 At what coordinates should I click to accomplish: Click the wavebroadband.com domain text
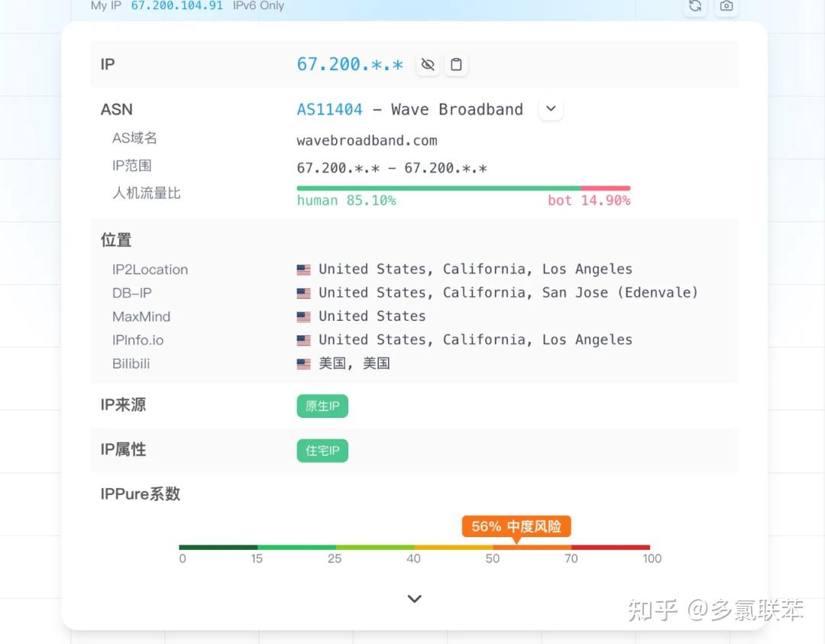point(367,141)
